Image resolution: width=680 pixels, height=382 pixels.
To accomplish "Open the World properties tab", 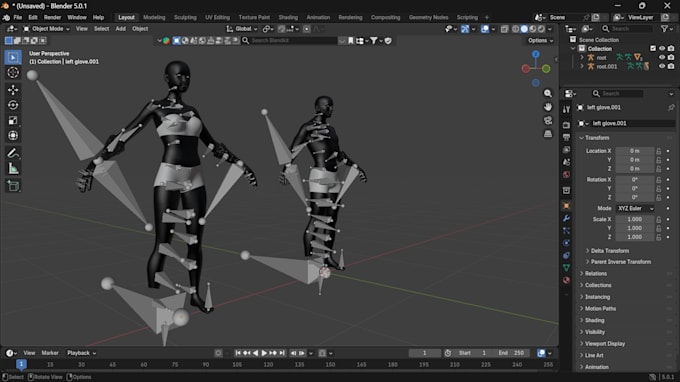I will (x=566, y=175).
